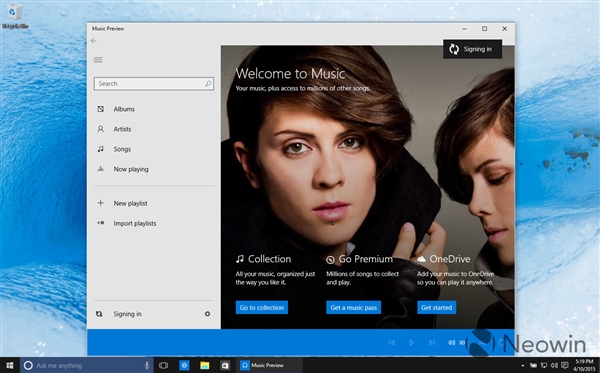Click the plus icon for New playlist

click(100, 203)
